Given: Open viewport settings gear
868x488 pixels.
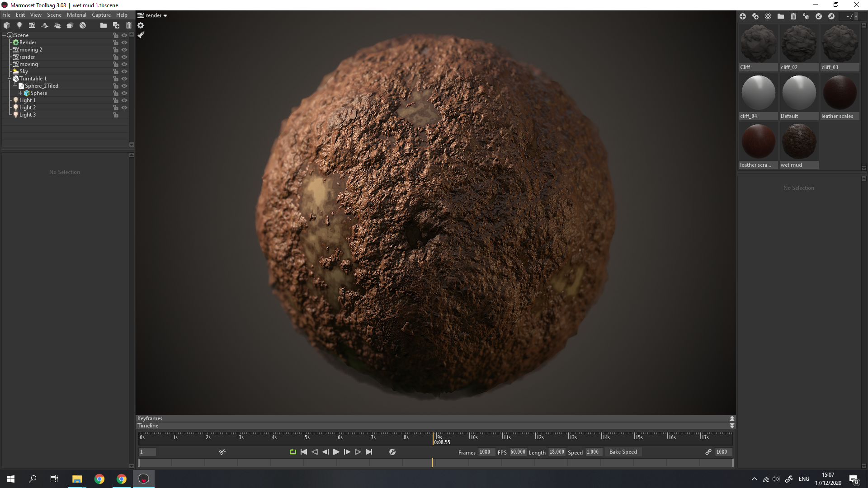Looking at the screenshot, I should tap(141, 25).
